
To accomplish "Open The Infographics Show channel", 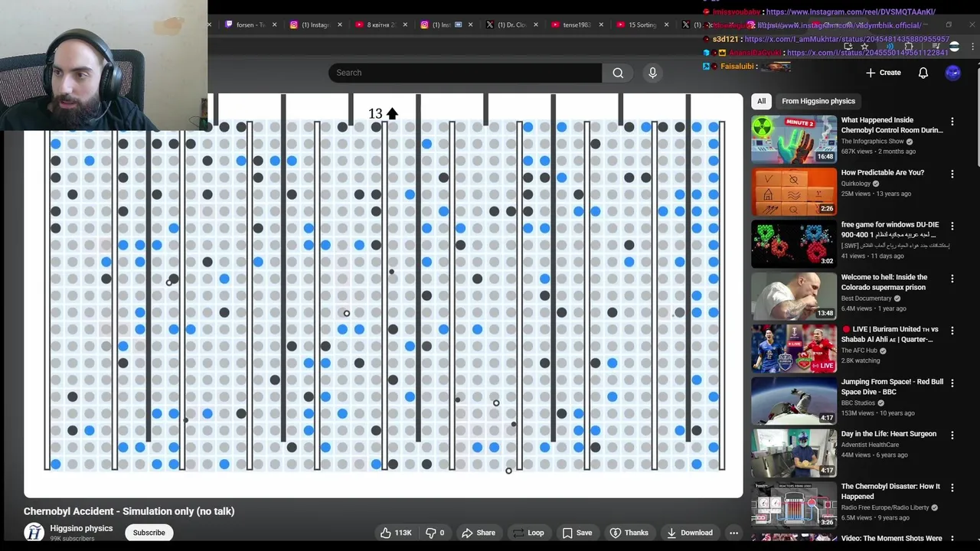I will click(x=872, y=142).
